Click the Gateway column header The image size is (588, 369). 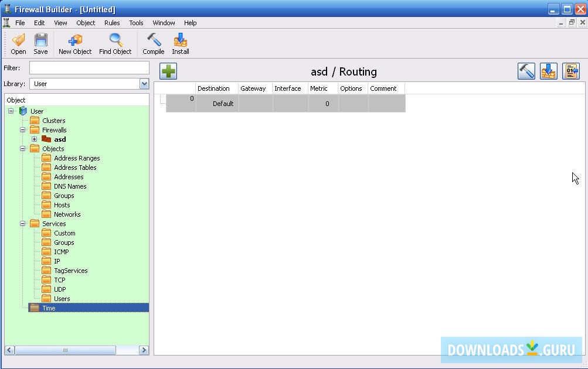point(256,88)
